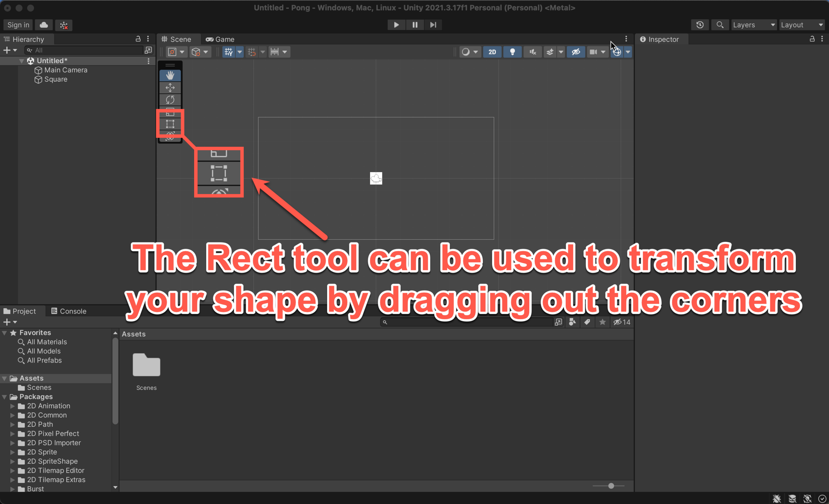Click the Scenes folder thumbnail

tap(146, 365)
